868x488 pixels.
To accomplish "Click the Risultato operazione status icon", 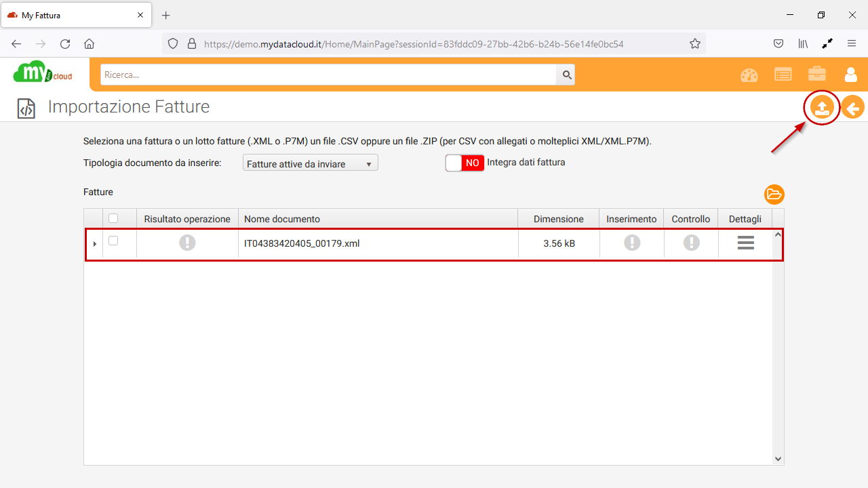I will 187,243.
